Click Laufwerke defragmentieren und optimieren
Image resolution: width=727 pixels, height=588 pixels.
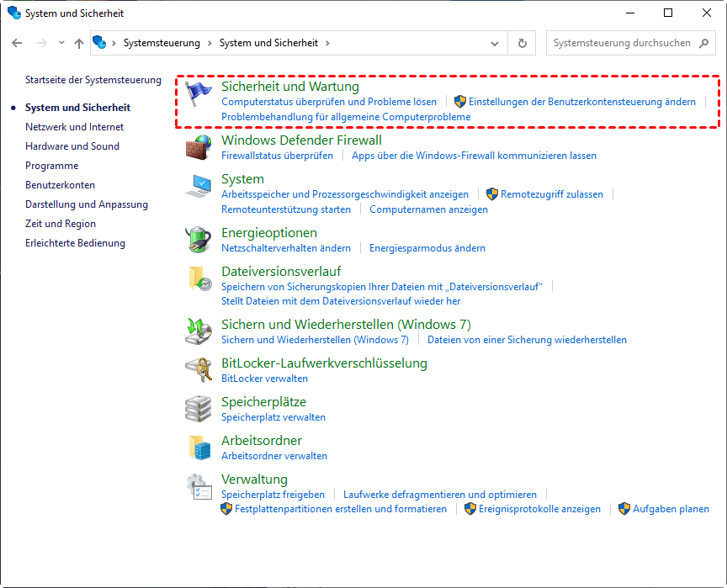coord(439,495)
